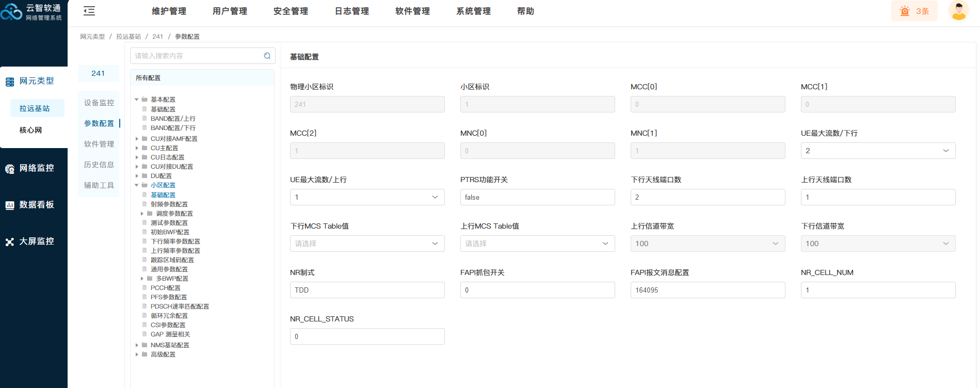
Task: Open the UE最大流数/上行 dropdown
Action: coord(367,197)
